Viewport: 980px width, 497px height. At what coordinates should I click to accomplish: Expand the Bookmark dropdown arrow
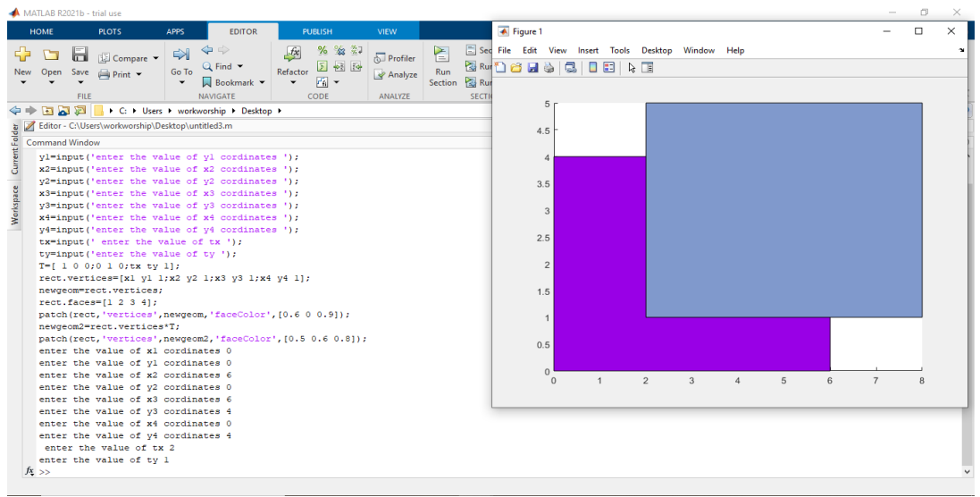[262, 82]
